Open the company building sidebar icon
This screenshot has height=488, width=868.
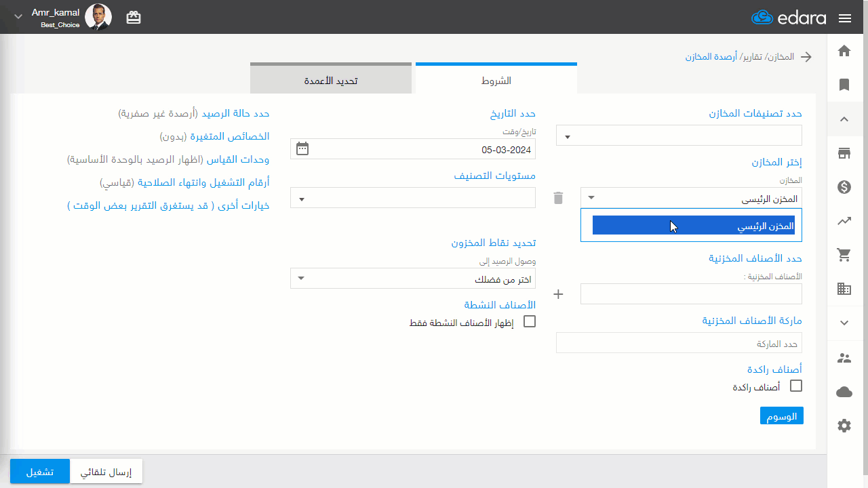click(x=844, y=289)
